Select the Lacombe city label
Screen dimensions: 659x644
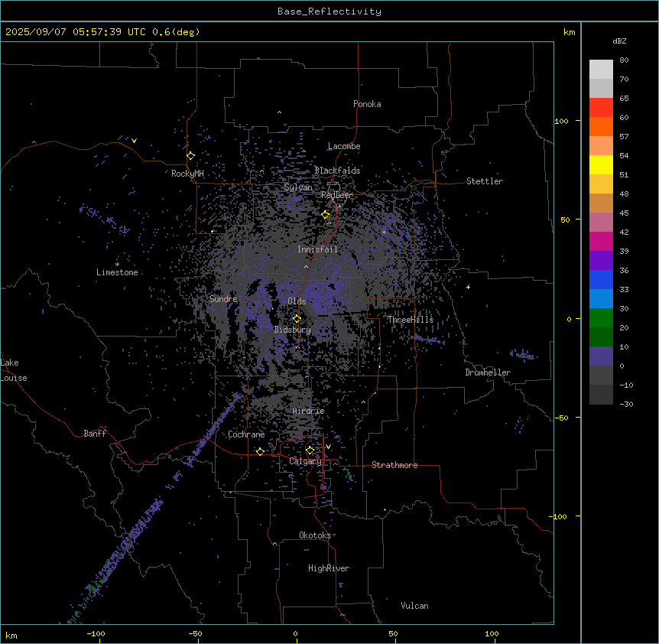344,146
